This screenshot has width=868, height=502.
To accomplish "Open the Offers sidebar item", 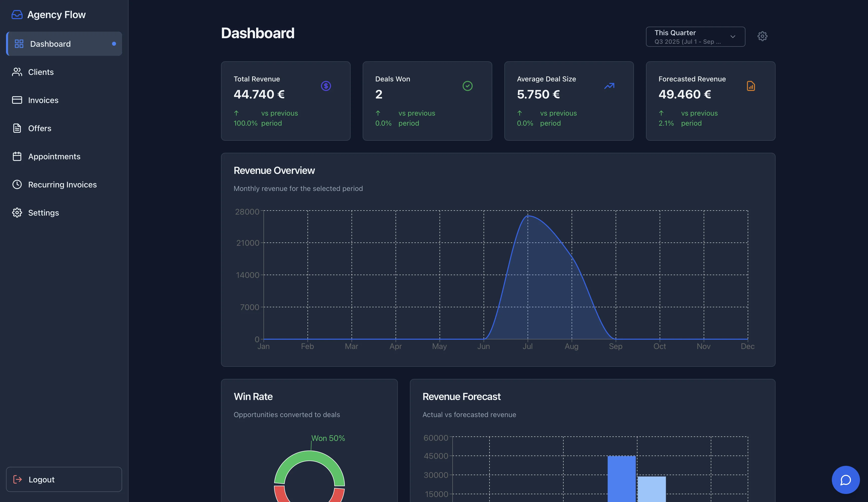I will [x=40, y=128].
